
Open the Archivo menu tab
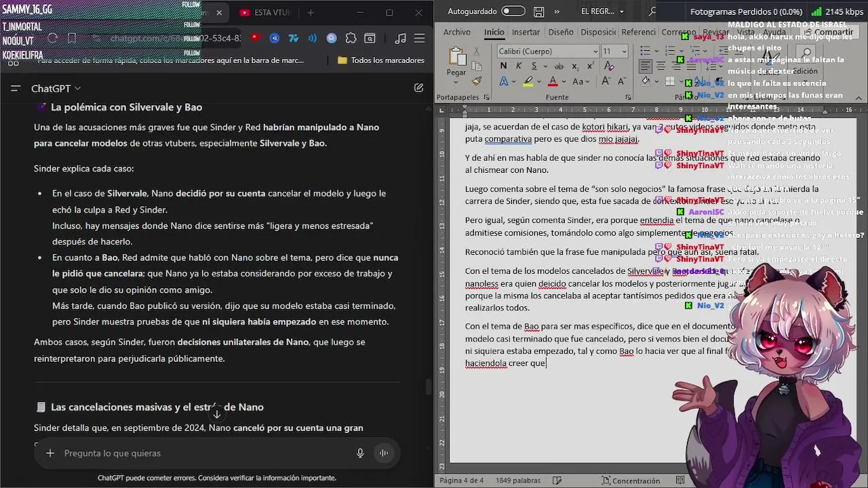tap(457, 32)
